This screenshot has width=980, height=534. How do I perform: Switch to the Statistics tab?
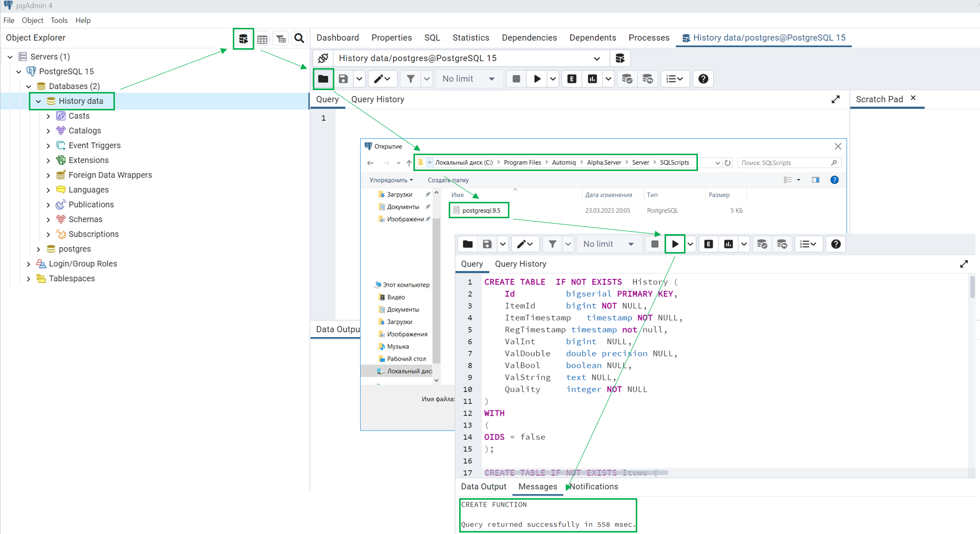[x=471, y=38]
